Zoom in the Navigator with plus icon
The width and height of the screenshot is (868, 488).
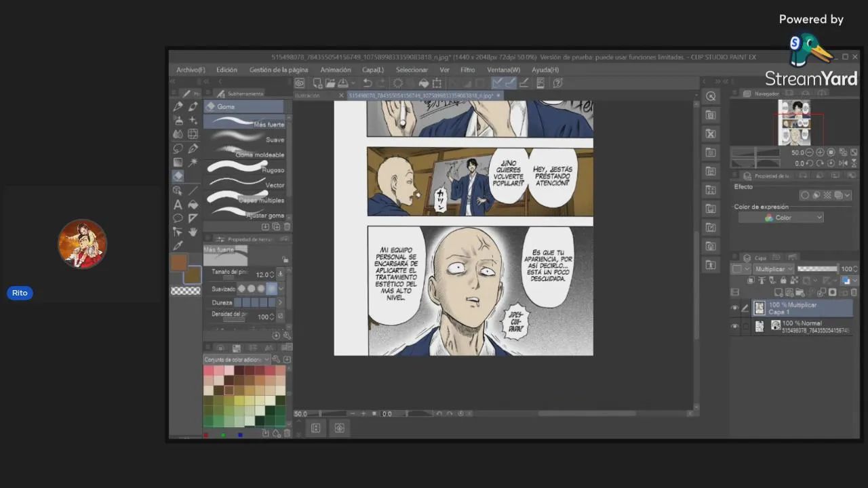820,152
